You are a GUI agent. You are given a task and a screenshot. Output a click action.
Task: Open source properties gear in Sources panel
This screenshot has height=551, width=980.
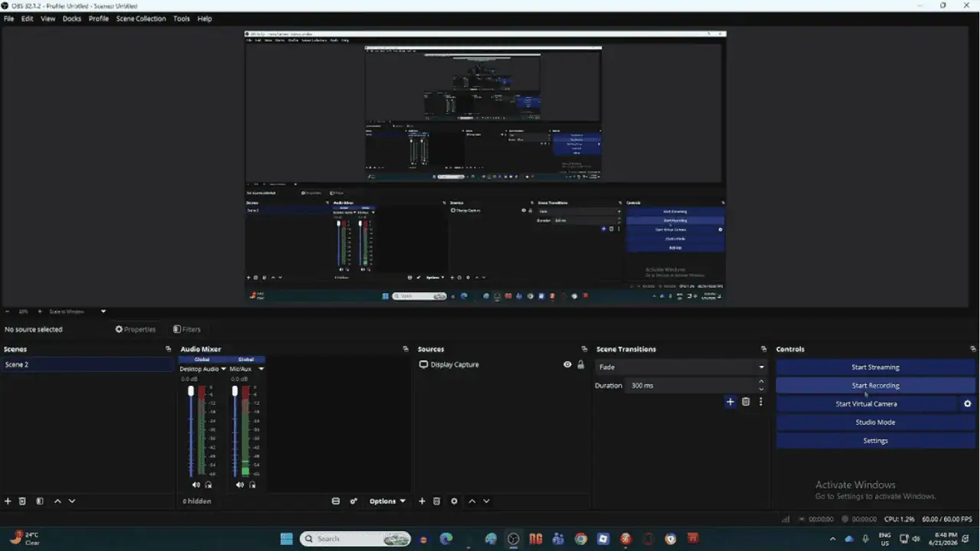coord(454,501)
